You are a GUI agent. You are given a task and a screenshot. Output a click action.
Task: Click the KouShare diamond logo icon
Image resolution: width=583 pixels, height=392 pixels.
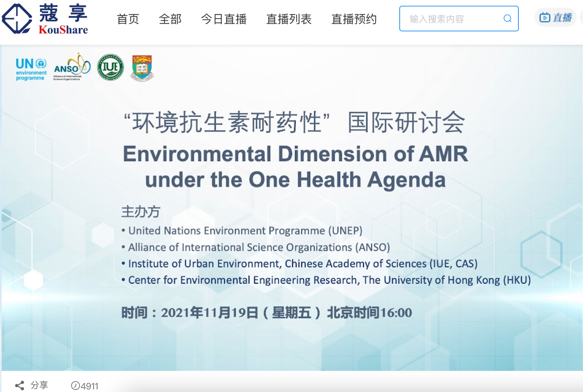click(17, 19)
